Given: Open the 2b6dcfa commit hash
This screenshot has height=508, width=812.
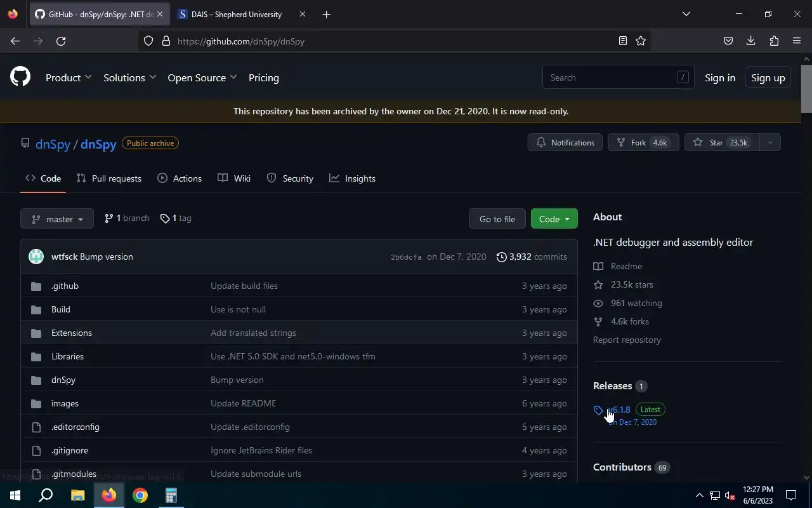Looking at the screenshot, I should (x=406, y=257).
